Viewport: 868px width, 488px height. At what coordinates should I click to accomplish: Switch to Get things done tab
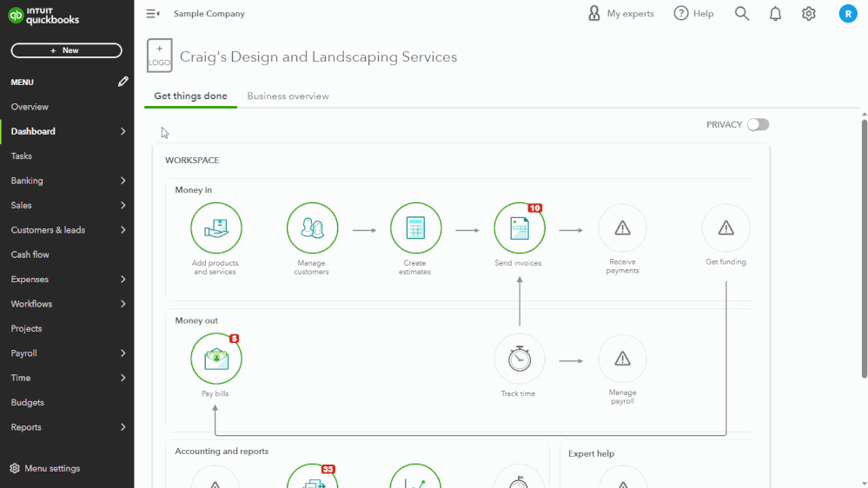pyautogui.click(x=190, y=96)
